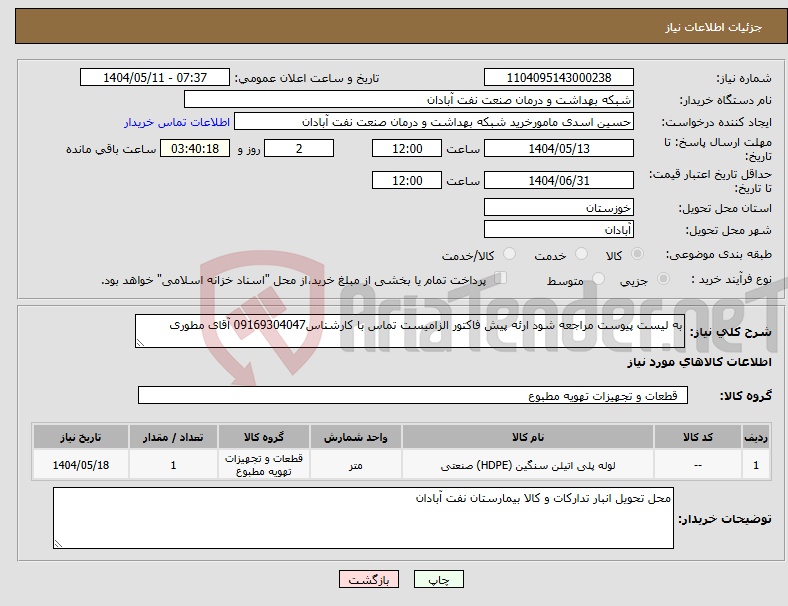Click the واحد شمارش column header
The height and width of the screenshot is (606, 788).
pos(356,437)
